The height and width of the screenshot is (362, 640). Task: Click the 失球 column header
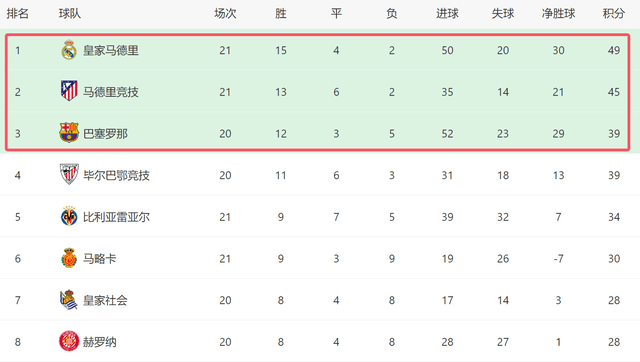[502, 14]
